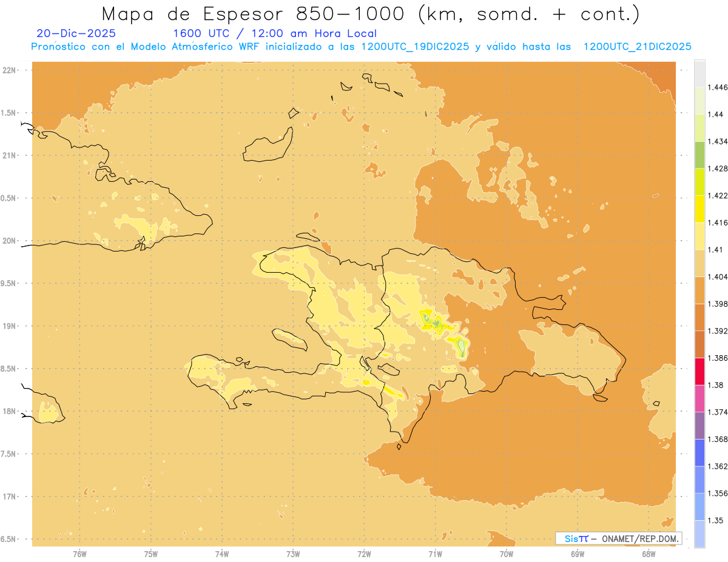This screenshot has width=728, height=562.
Task: Click the longitude label '68W'
Action: coord(649,554)
